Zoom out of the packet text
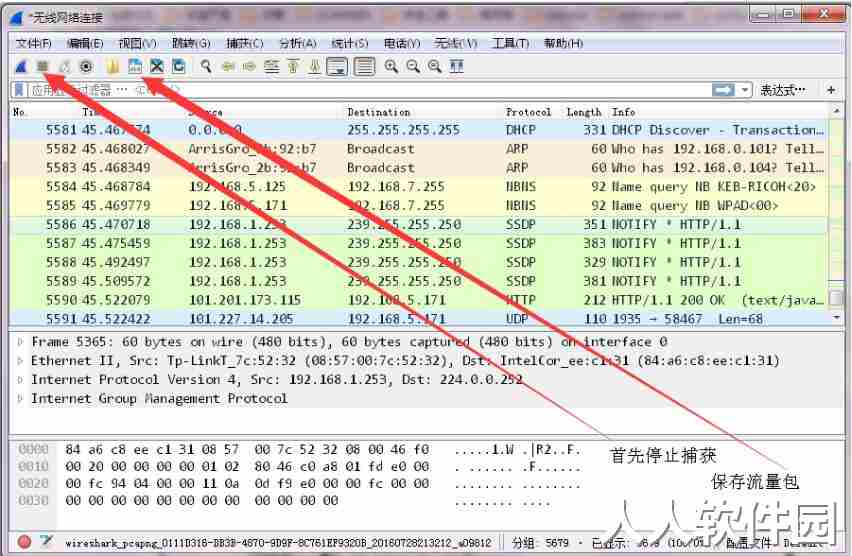The width and height of the screenshot is (852, 556). tap(413, 67)
